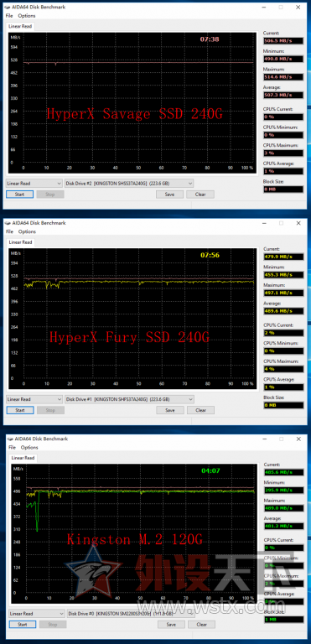Image resolution: width=311 pixels, height=644 pixels.
Task: Click Block Size value in Savage window
Action: point(283,190)
